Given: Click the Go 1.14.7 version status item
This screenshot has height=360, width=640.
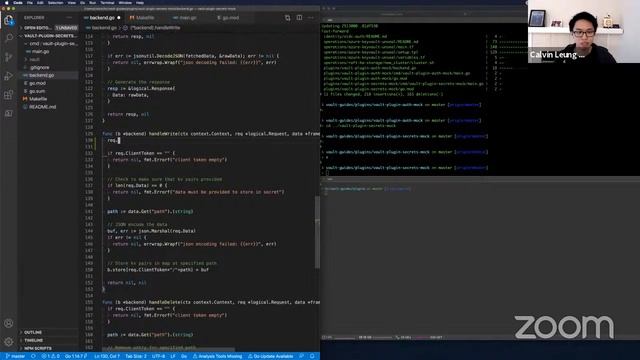Looking at the screenshot, I should click(x=75, y=356).
